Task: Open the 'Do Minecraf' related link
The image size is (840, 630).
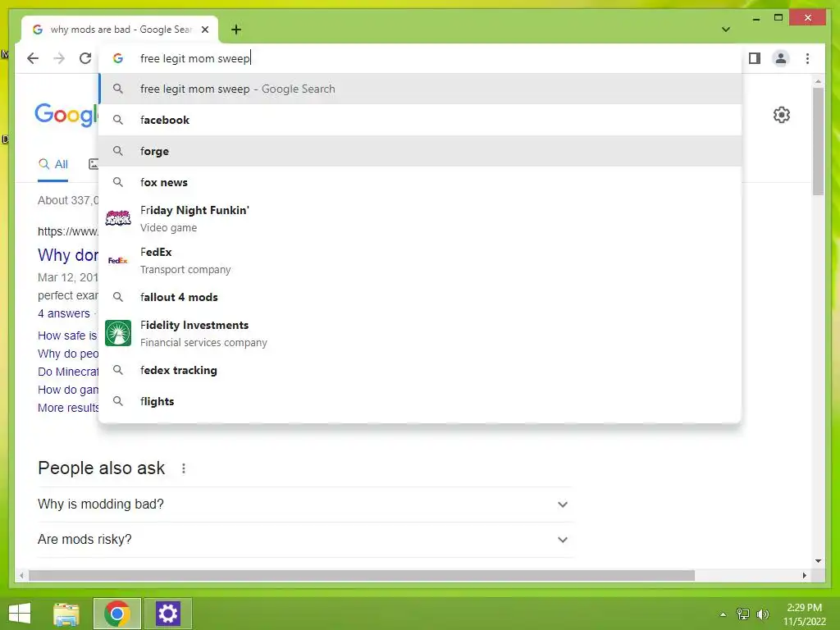Action: click(68, 372)
